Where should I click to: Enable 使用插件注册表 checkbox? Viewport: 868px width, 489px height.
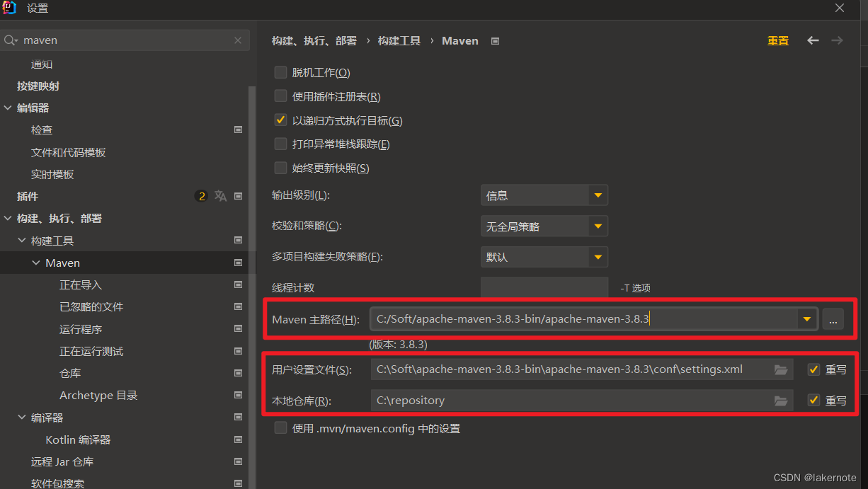coord(280,96)
